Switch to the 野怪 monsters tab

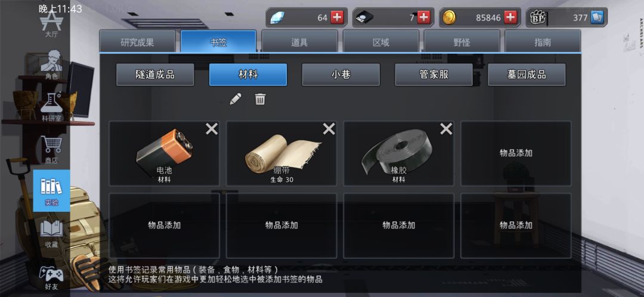[462, 42]
